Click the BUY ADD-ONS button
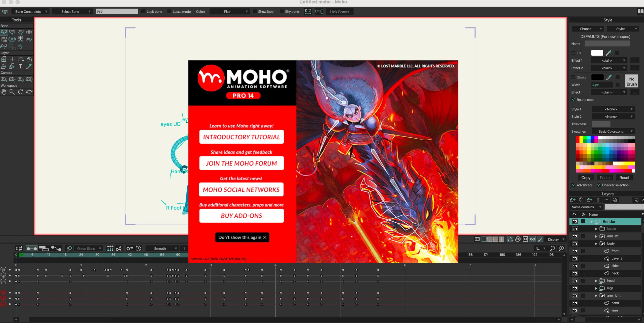This screenshot has height=323, width=644. 242,216
